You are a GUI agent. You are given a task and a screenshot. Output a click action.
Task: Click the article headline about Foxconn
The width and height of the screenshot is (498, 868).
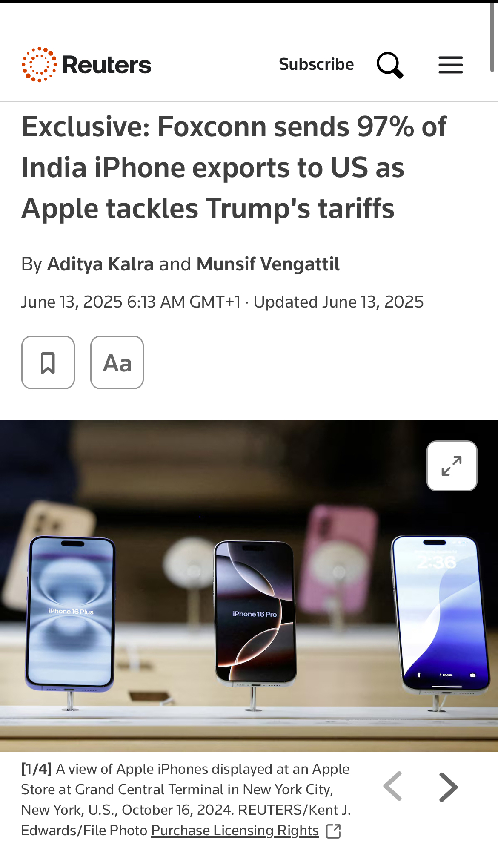click(234, 167)
